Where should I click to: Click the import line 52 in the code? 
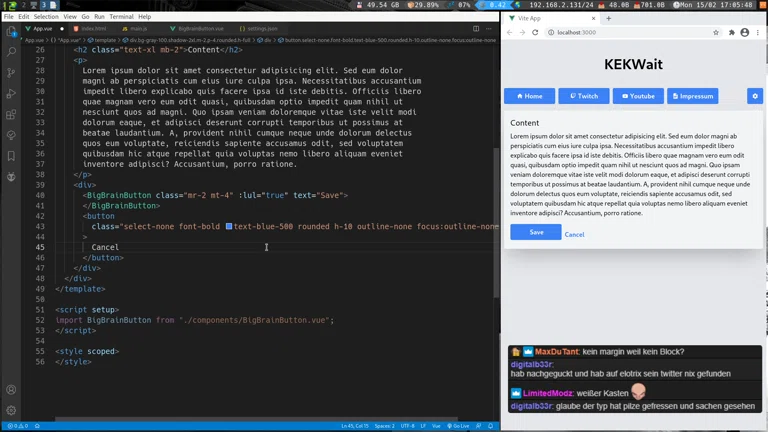pos(194,320)
